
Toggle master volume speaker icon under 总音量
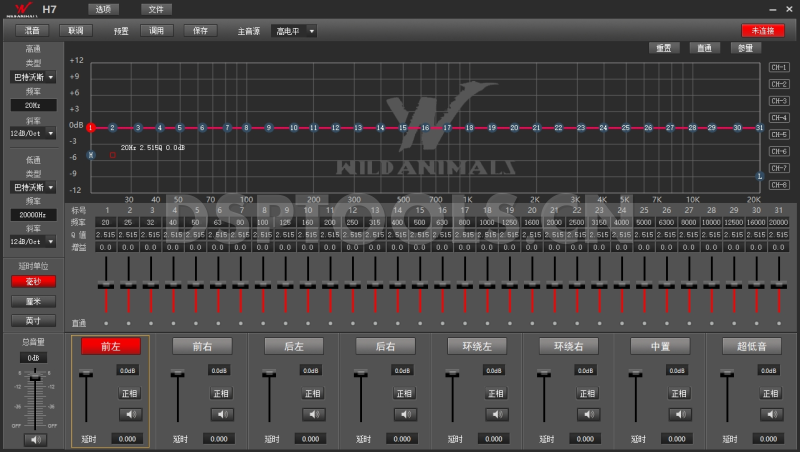click(x=34, y=439)
